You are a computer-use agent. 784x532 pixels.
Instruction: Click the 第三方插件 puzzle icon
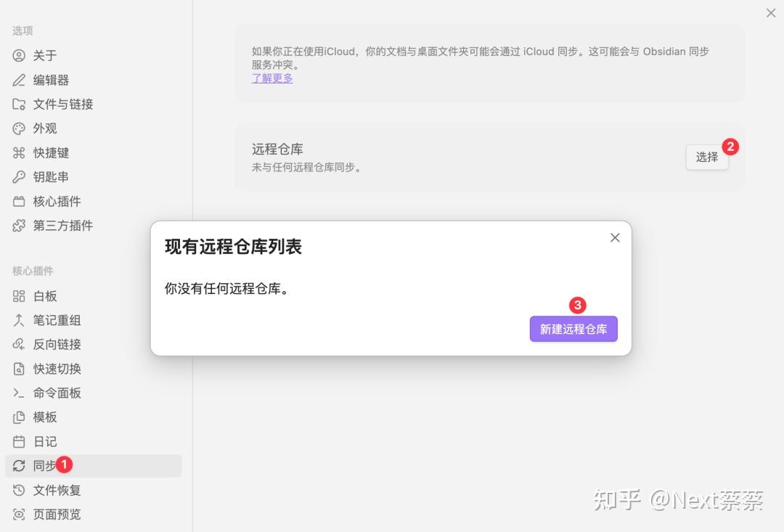click(19, 226)
